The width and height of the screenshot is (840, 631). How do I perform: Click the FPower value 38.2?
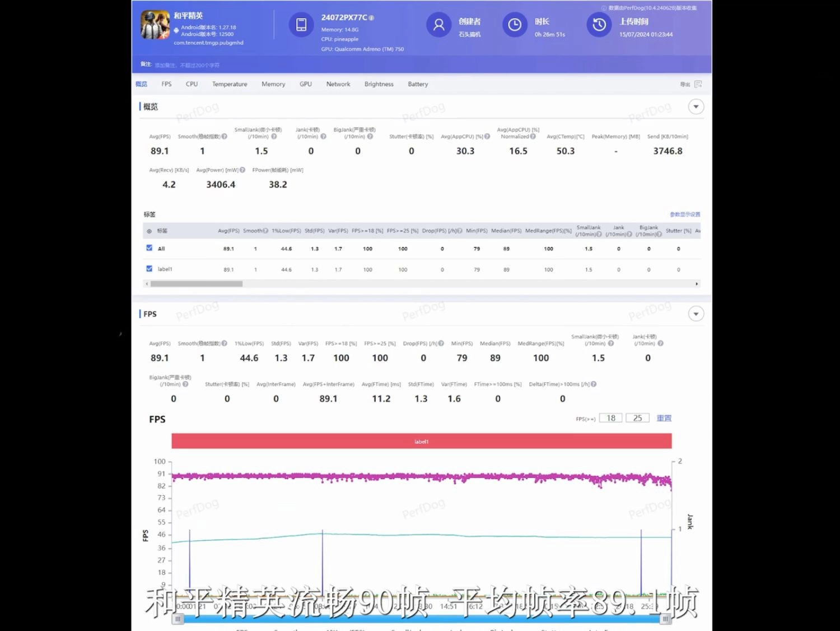(278, 184)
